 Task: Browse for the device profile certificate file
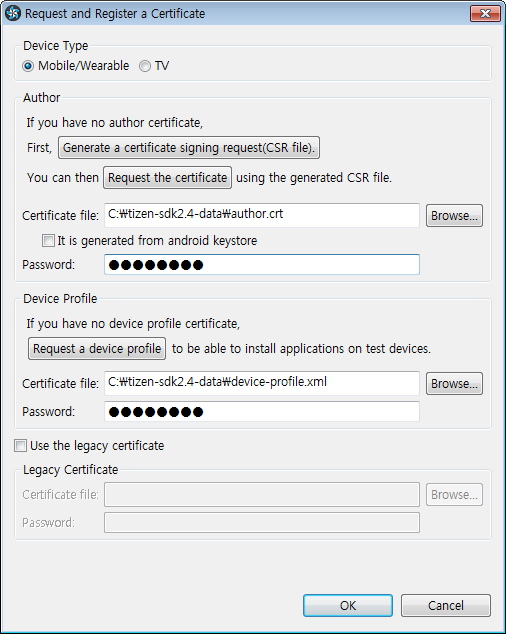pyautogui.click(x=454, y=383)
